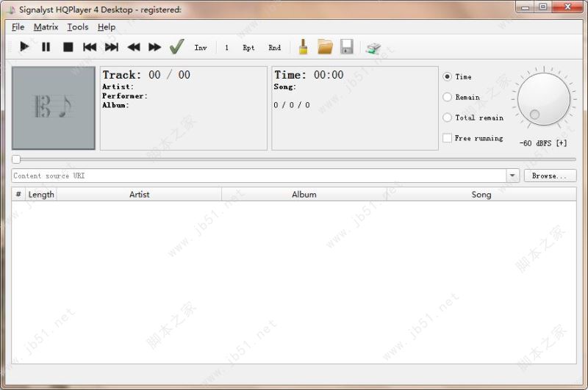This screenshot has height=390, width=588.
Task: Click the rewind icon
Action: (133, 47)
